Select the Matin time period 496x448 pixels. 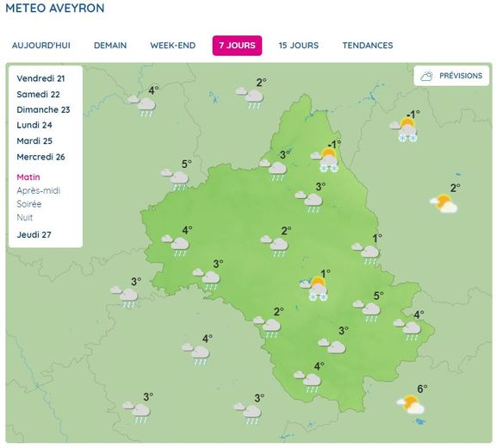[x=28, y=177]
